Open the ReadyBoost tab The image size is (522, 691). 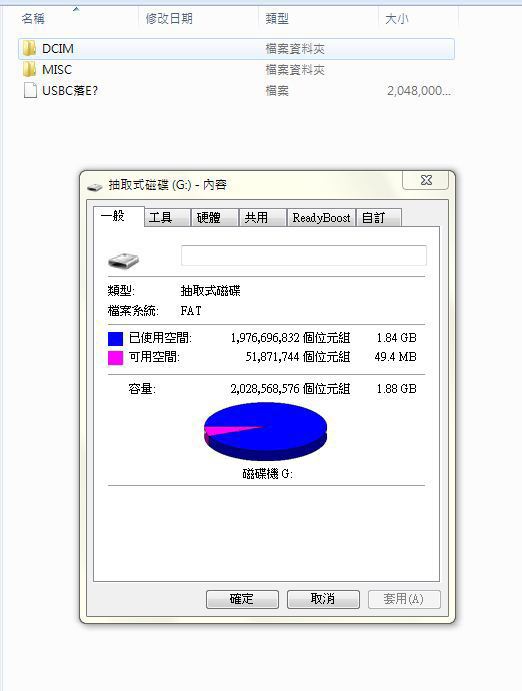click(x=321, y=218)
